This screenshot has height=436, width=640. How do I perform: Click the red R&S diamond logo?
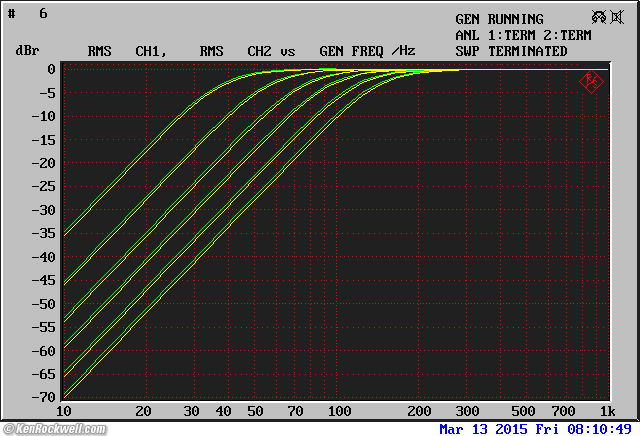pos(590,81)
